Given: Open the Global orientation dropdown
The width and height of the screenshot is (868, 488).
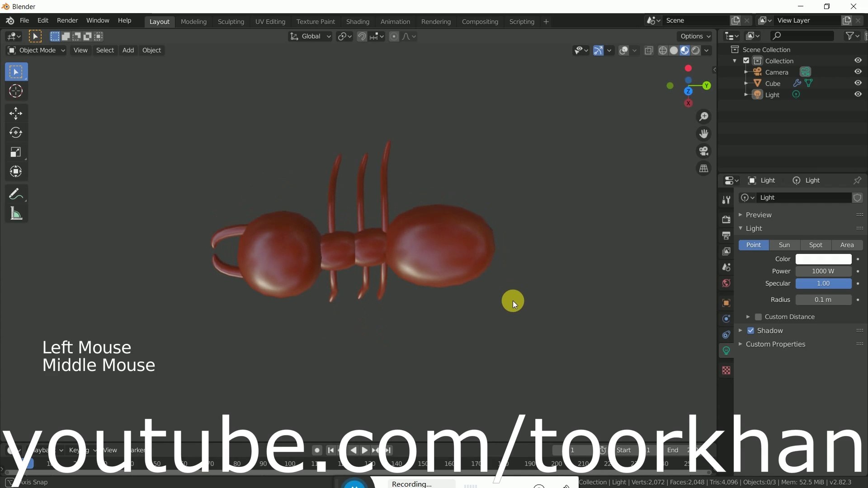Looking at the screenshot, I should pyautogui.click(x=310, y=37).
